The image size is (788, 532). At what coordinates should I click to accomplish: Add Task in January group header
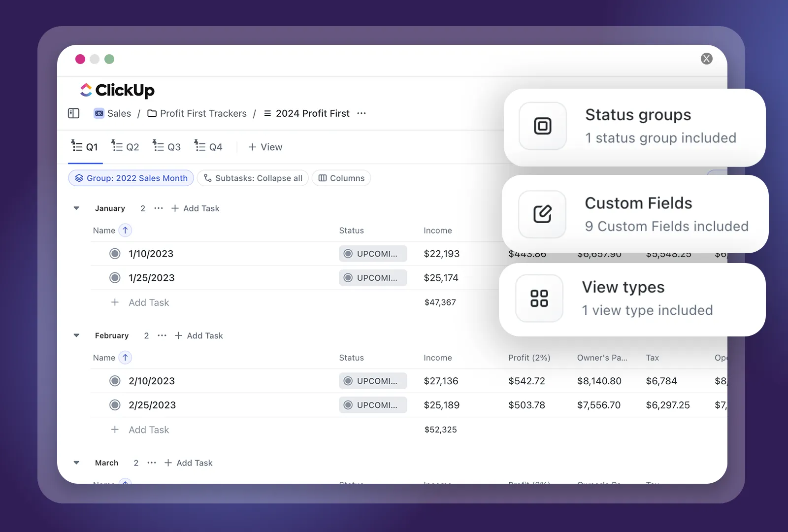[195, 208]
